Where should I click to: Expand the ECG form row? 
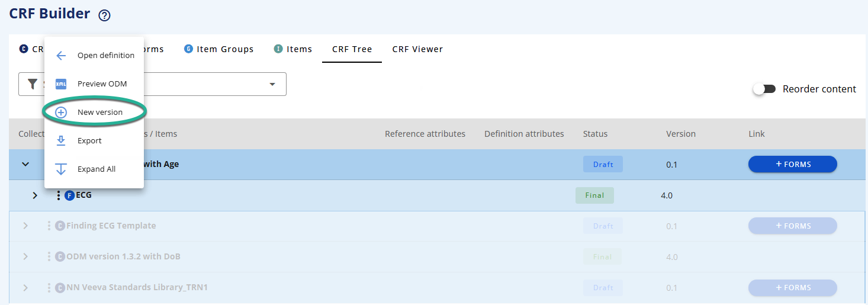(x=35, y=195)
